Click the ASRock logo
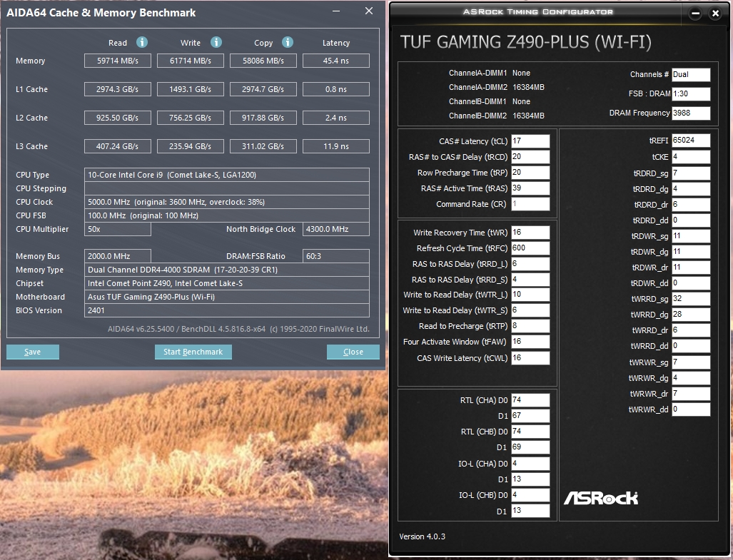Screen dimensions: 733x560 (x=601, y=499)
